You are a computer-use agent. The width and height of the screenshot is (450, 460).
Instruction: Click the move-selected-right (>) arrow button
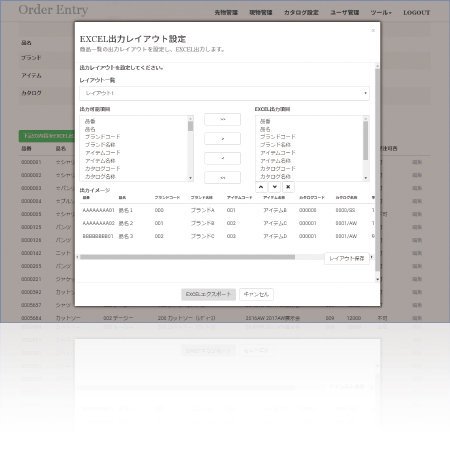click(222, 139)
